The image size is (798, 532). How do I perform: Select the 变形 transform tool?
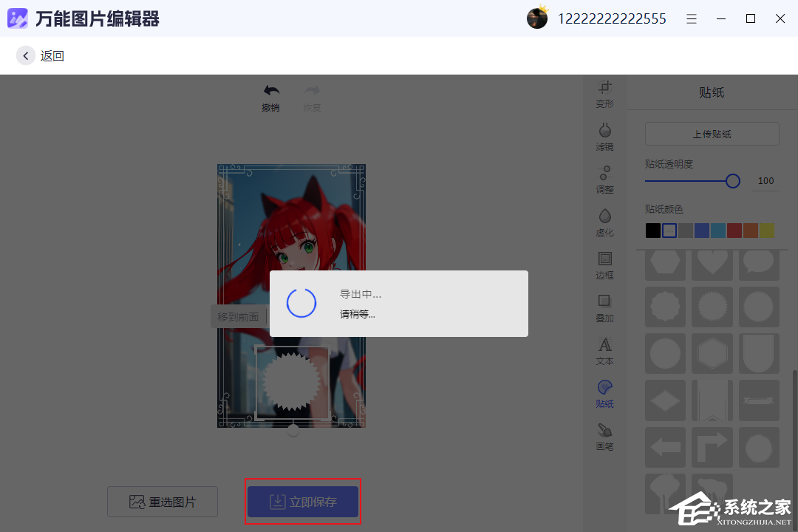(604, 94)
